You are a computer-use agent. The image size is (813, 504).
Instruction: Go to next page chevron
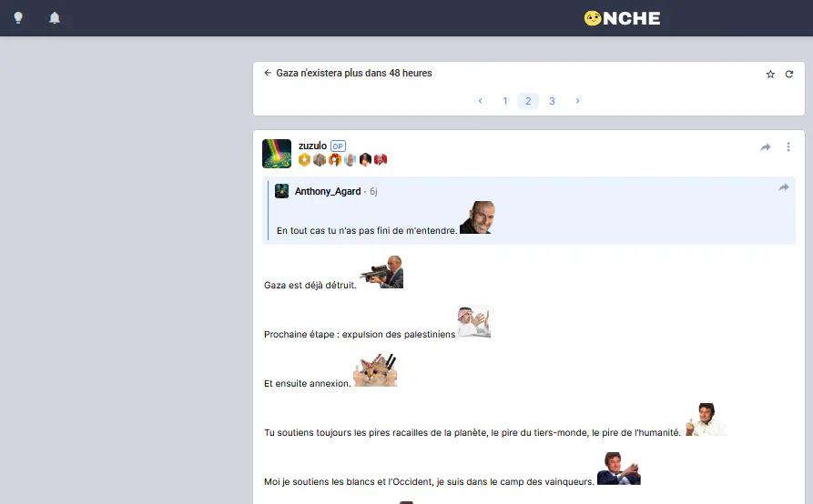coord(577,101)
